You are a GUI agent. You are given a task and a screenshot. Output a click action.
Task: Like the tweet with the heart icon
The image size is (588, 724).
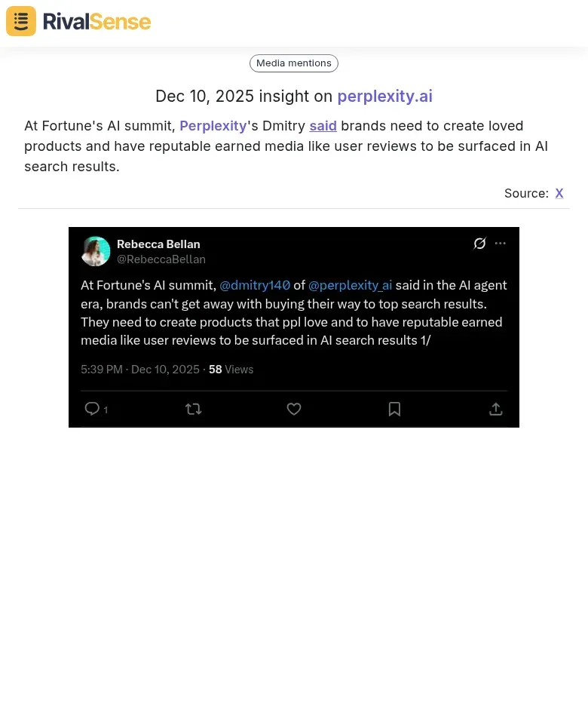coord(294,409)
